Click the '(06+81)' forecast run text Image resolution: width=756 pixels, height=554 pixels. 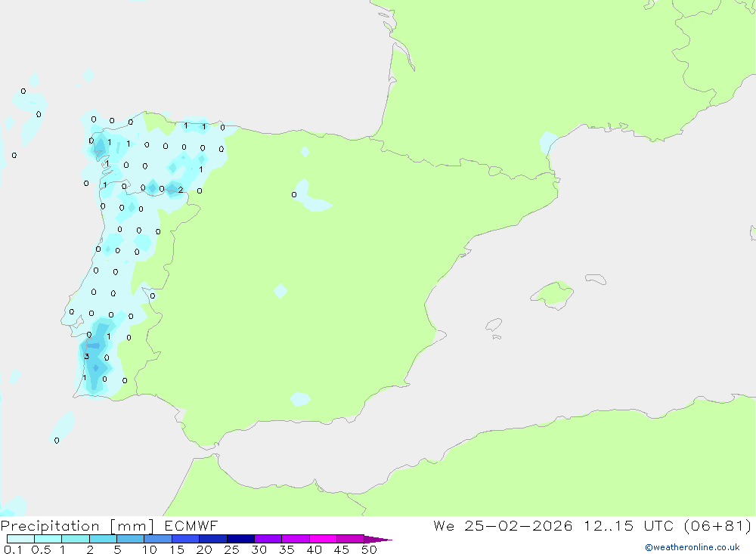717,525
